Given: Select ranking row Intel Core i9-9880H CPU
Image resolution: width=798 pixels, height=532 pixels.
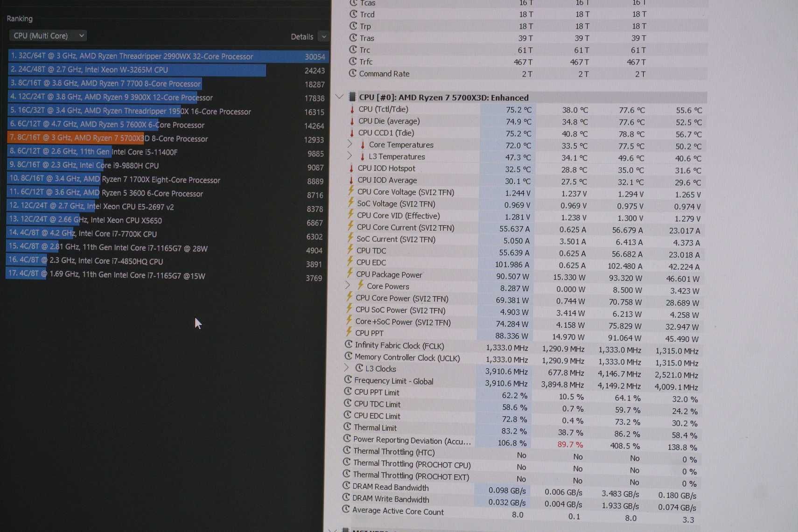Looking at the screenshot, I should tap(168, 166).
